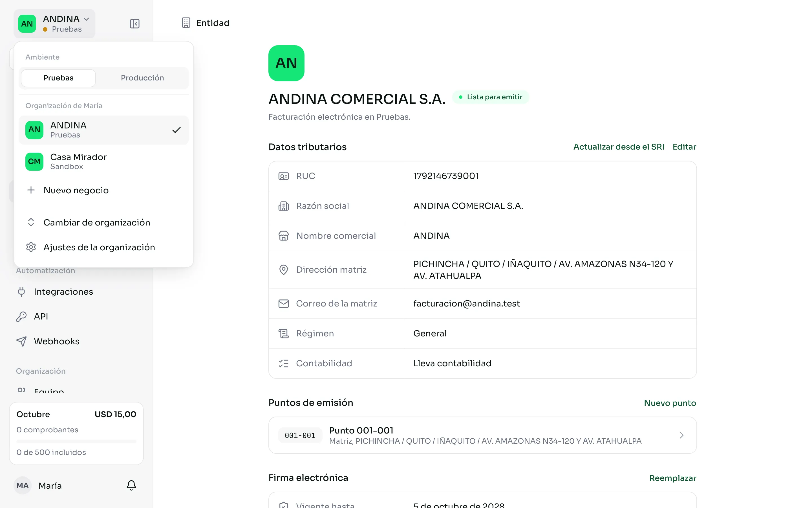The image size is (812, 508).
Task: Click the large AN entity avatar
Action: pyautogui.click(x=286, y=63)
